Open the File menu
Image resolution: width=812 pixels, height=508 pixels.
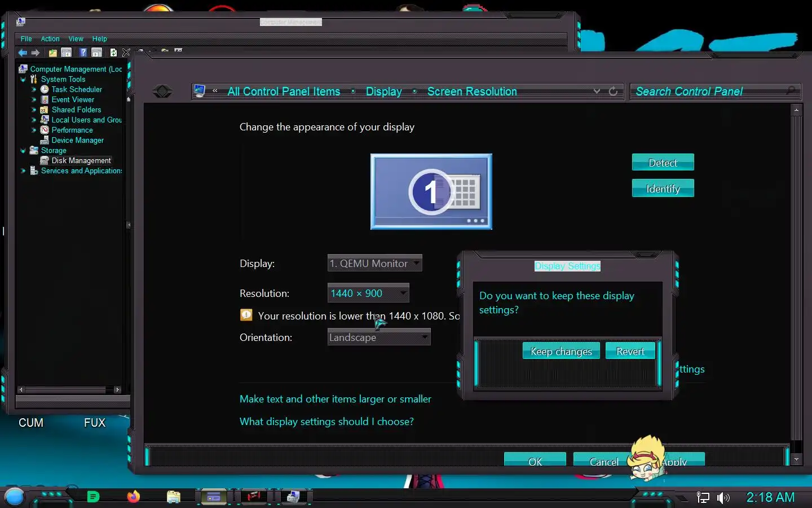26,39
